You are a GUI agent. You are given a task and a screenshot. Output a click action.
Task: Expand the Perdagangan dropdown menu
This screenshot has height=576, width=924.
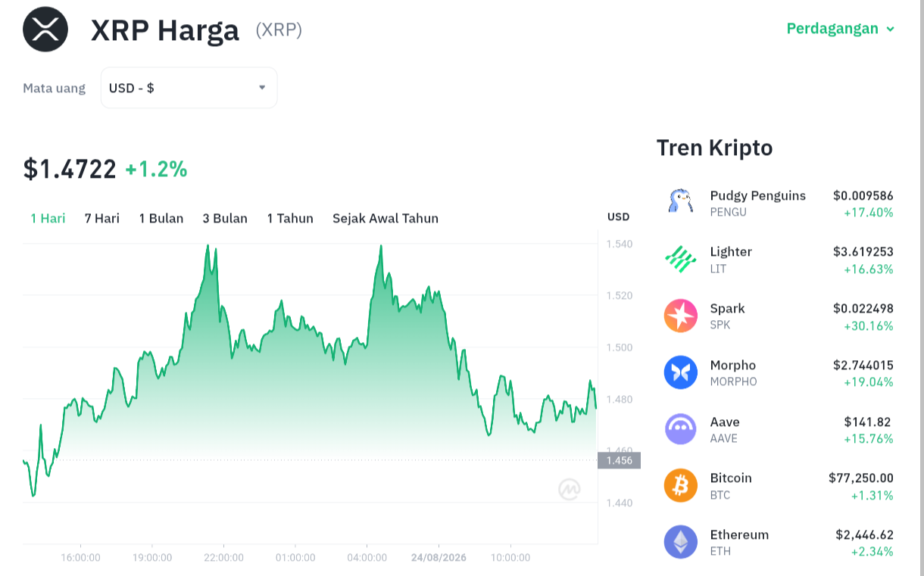click(x=841, y=29)
